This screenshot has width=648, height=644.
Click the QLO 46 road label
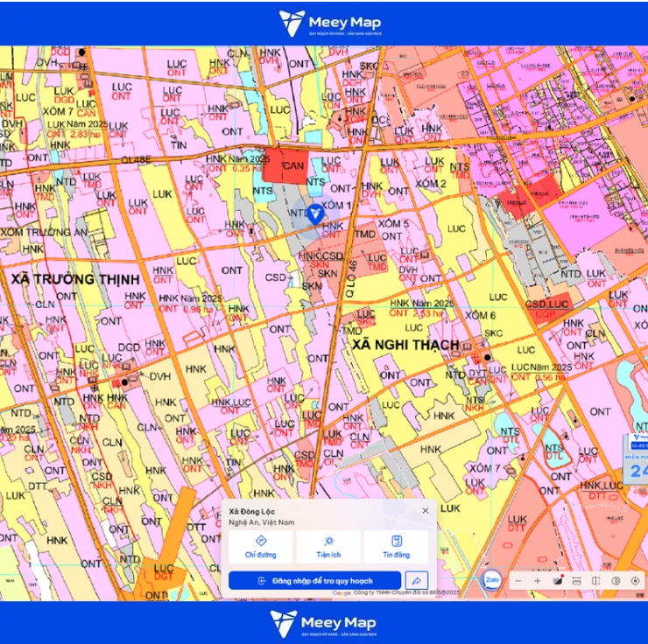tap(351, 279)
